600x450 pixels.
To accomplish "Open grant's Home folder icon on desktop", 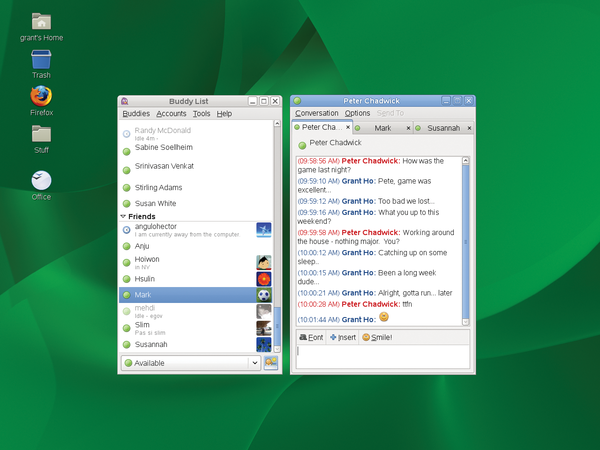I will [x=41, y=21].
